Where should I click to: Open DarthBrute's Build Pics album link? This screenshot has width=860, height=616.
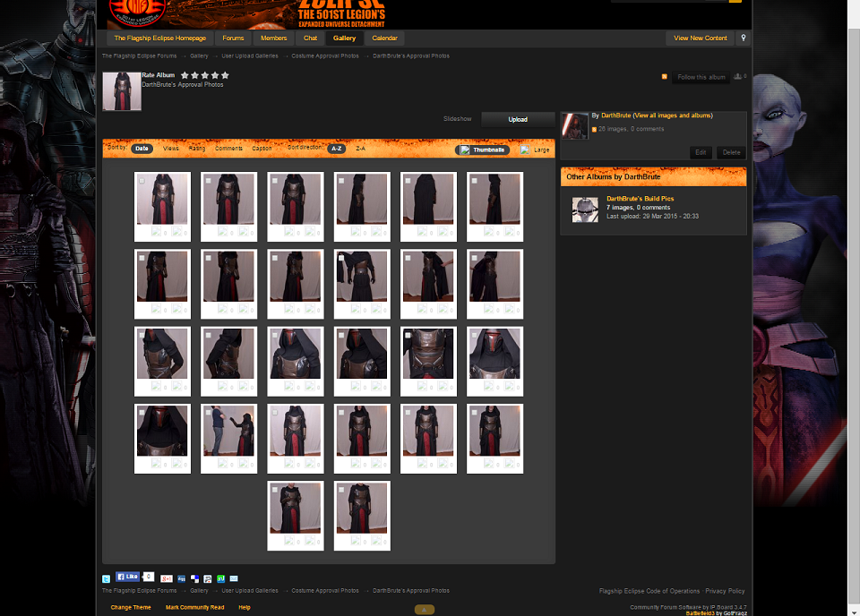coord(640,199)
